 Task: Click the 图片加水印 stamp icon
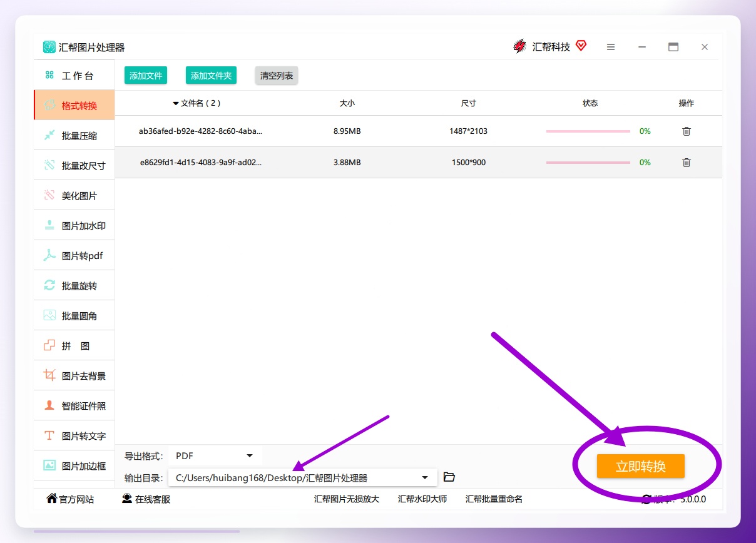pos(49,225)
